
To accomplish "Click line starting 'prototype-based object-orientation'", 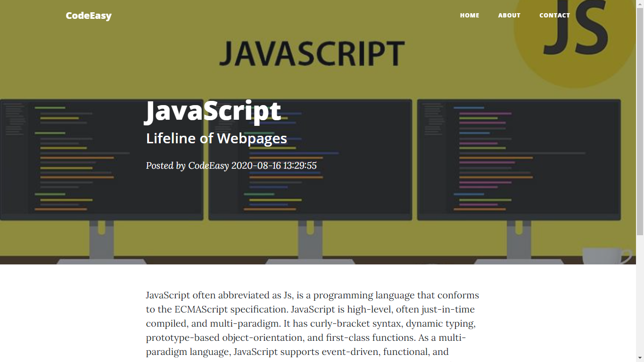I will (306, 338).
